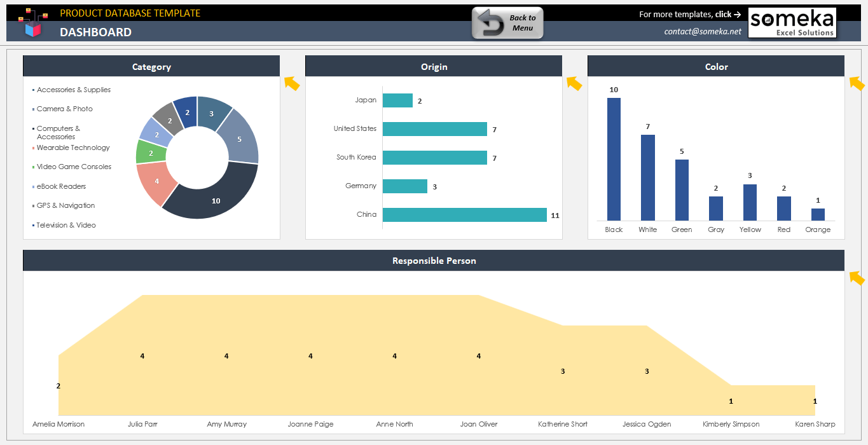Select the Joanne Paige axis label
The image size is (868, 445).
[310, 424]
